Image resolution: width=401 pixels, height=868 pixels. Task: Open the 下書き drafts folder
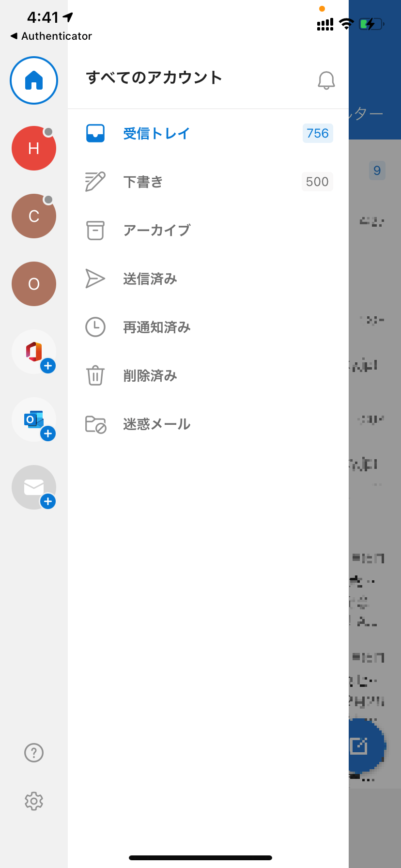[x=208, y=182]
